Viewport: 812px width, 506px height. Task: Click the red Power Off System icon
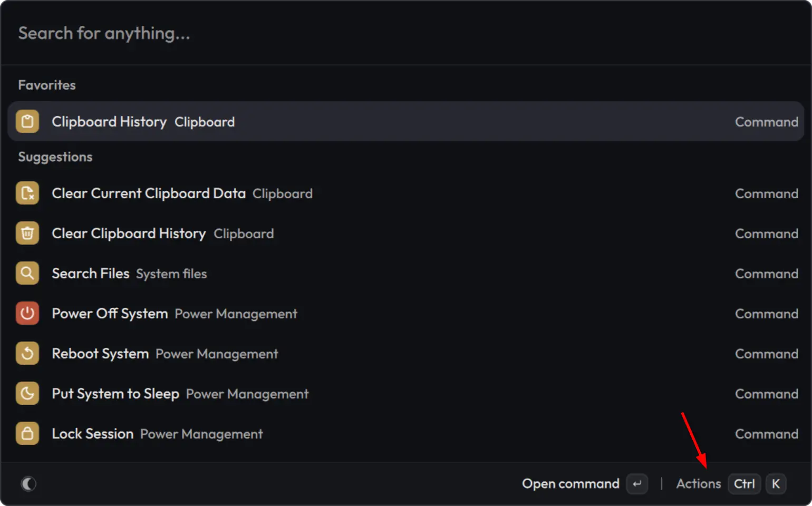point(27,314)
